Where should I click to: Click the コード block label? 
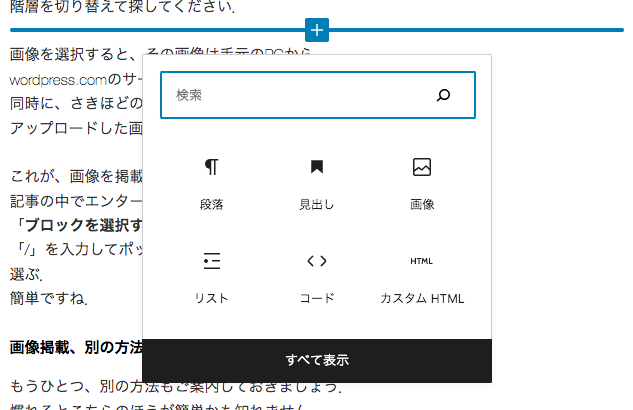[x=317, y=298]
